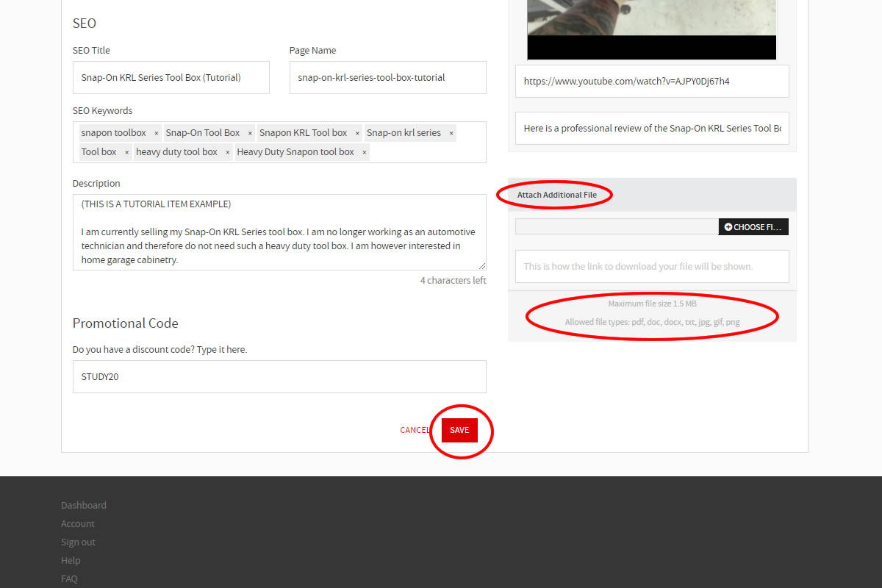The image size is (882, 588).
Task: Delete the 'heavy duty tool box' keyword
Action: point(227,152)
